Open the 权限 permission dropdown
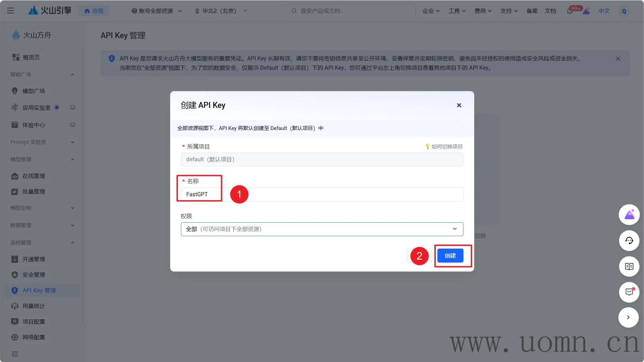Screen dimensions: 644x362 point(322,229)
